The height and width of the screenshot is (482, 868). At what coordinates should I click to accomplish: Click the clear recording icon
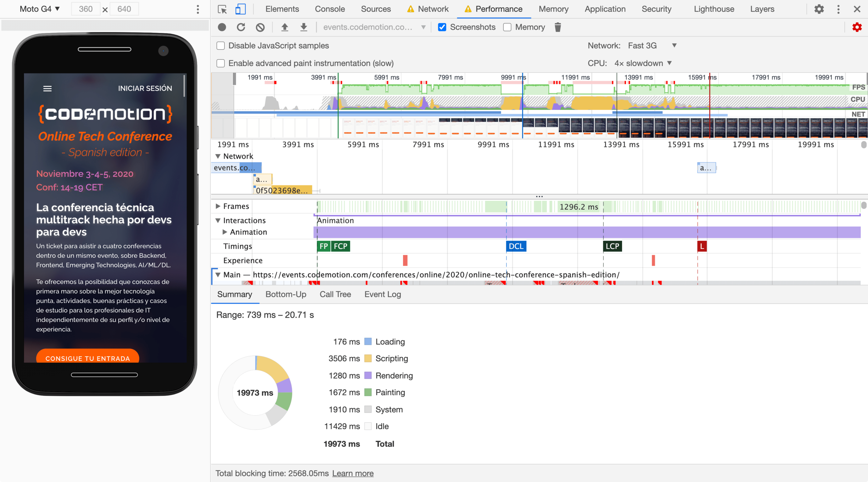click(x=260, y=27)
